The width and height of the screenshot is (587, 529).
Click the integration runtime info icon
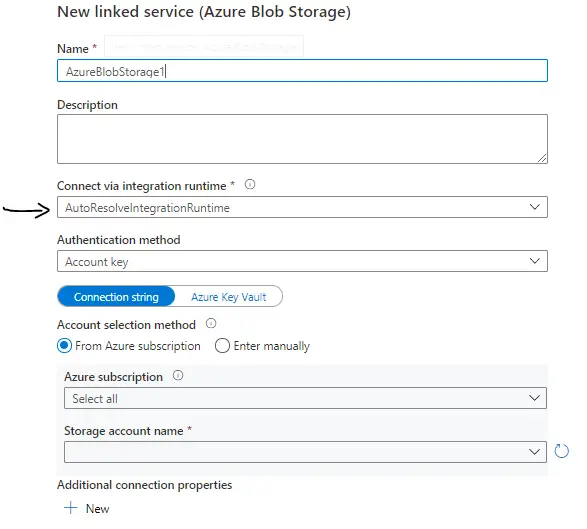click(x=250, y=185)
